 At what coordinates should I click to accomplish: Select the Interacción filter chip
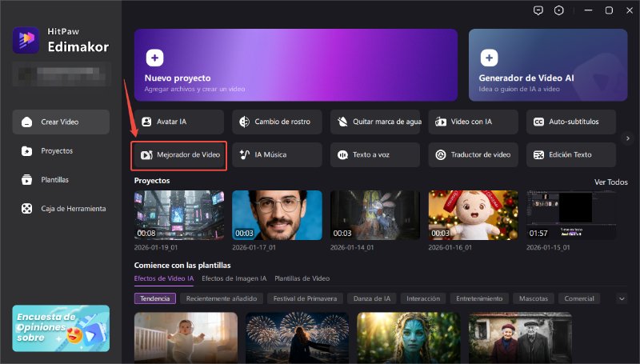[x=423, y=298]
